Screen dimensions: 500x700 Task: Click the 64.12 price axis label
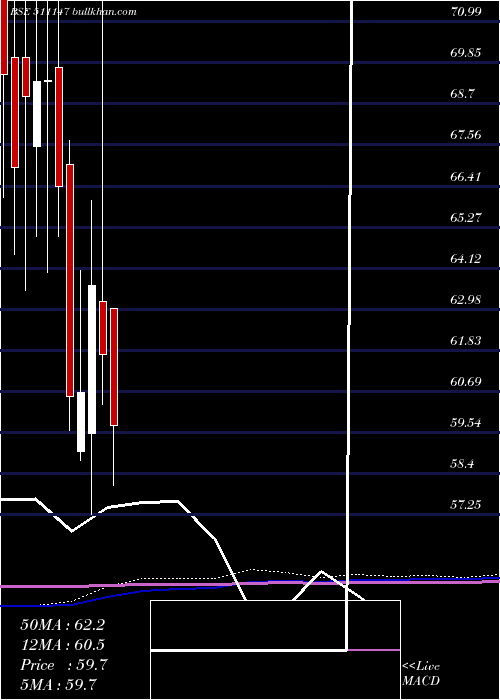[466, 258]
